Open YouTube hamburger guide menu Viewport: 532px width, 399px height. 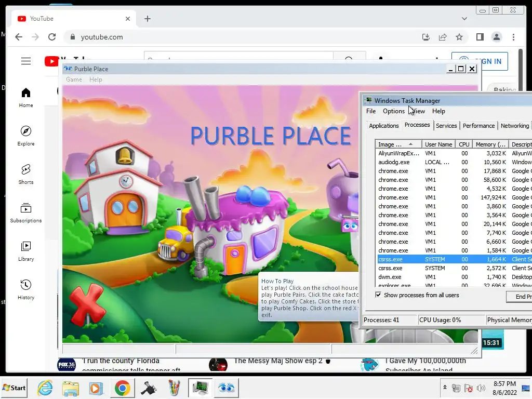click(26, 61)
